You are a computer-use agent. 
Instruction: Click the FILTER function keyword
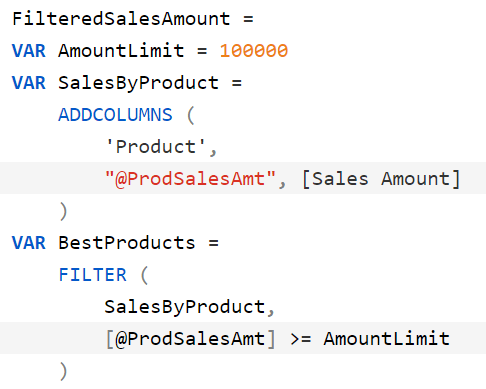click(x=93, y=275)
